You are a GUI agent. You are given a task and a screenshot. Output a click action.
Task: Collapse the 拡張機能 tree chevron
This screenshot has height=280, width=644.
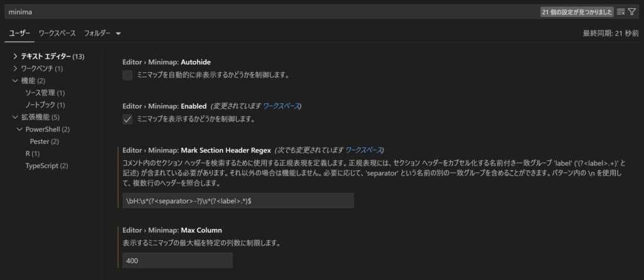[x=16, y=117]
